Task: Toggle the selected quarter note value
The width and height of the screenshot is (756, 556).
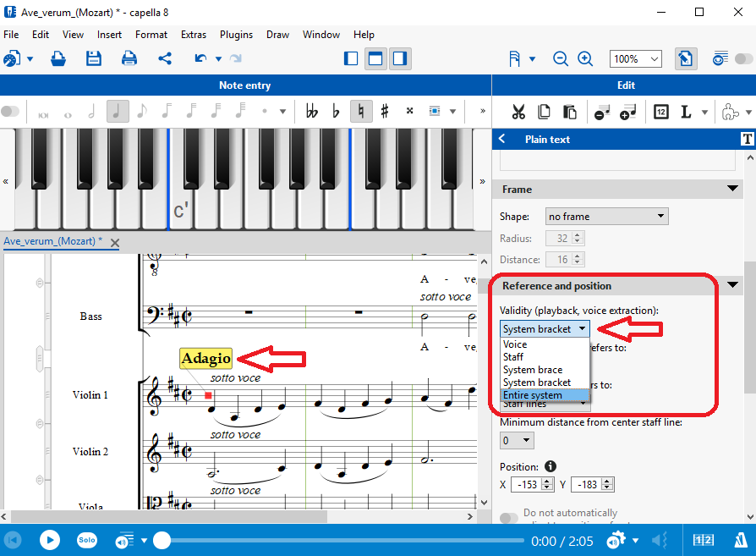Action: (x=118, y=112)
